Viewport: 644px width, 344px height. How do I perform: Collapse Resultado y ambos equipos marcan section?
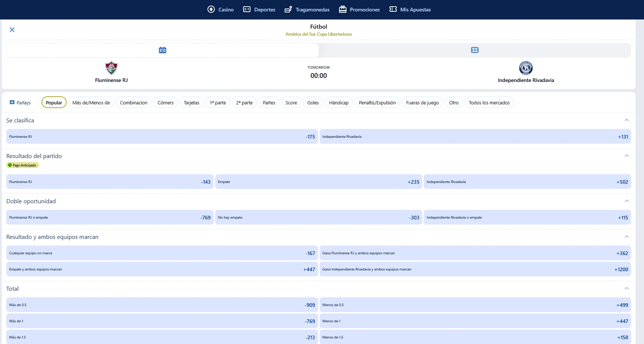pyautogui.click(x=627, y=237)
